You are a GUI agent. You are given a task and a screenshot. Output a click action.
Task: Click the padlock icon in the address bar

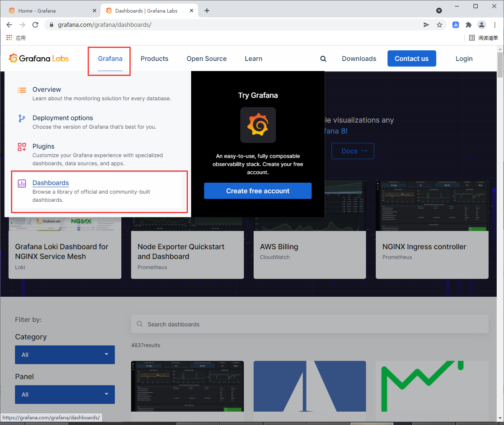click(51, 25)
